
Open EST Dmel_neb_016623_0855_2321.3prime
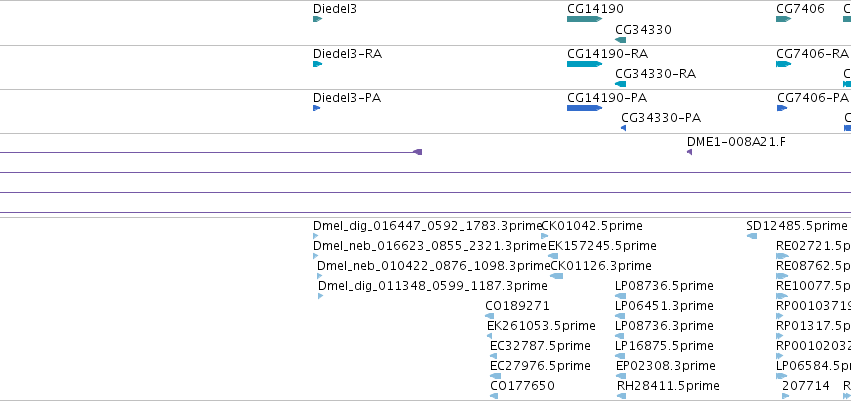coord(430,246)
